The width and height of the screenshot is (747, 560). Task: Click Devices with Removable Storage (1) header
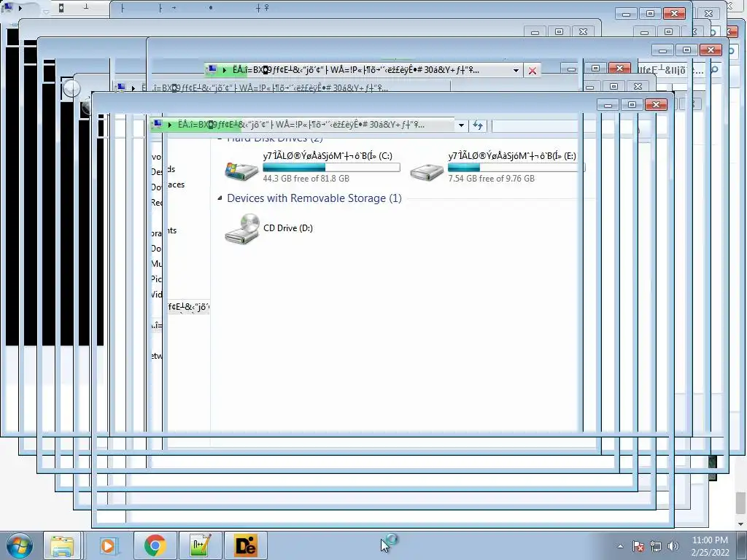[314, 198]
